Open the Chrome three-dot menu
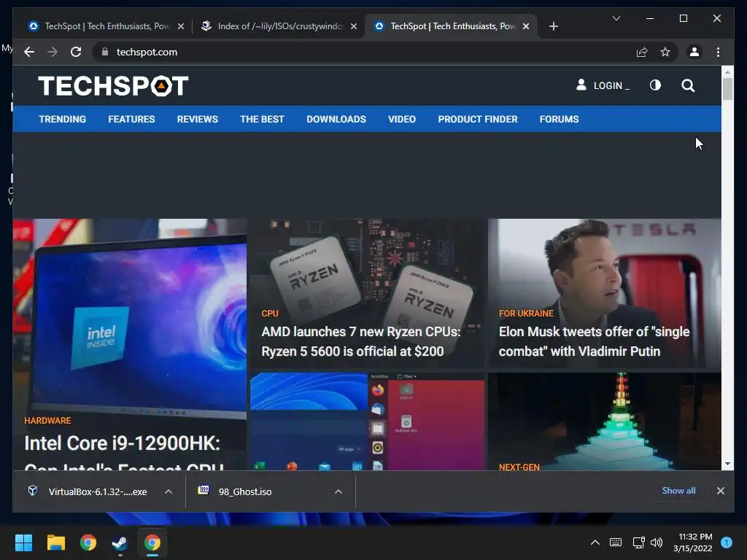 point(718,52)
